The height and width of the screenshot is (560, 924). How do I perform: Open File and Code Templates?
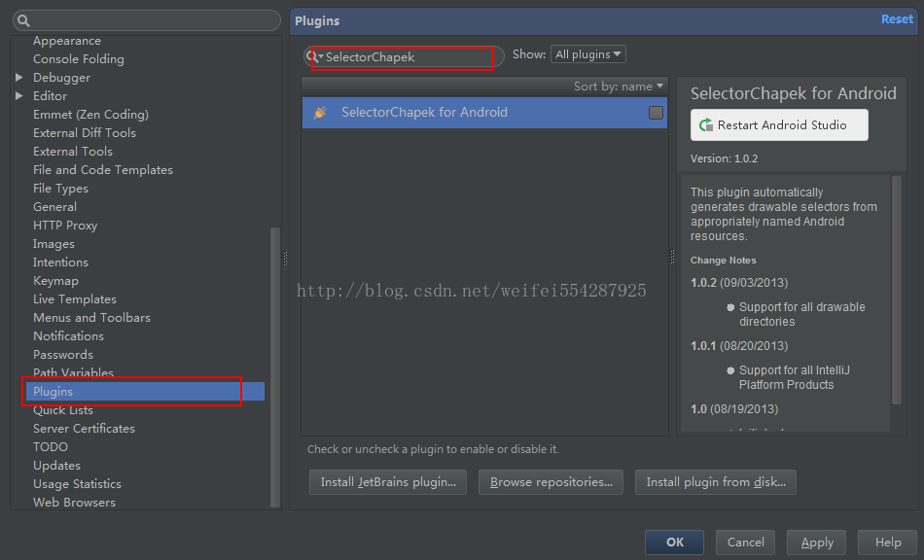[x=103, y=169]
